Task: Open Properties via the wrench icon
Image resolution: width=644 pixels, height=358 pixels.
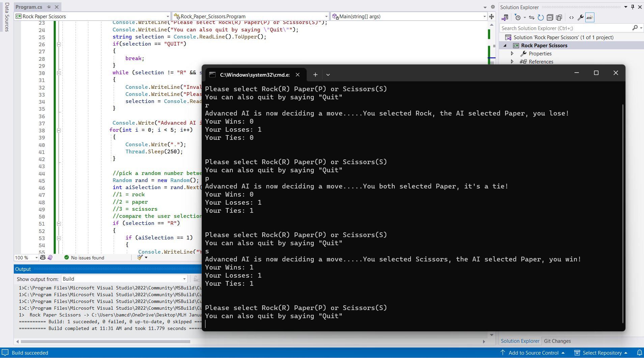Action: (x=581, y=18)
